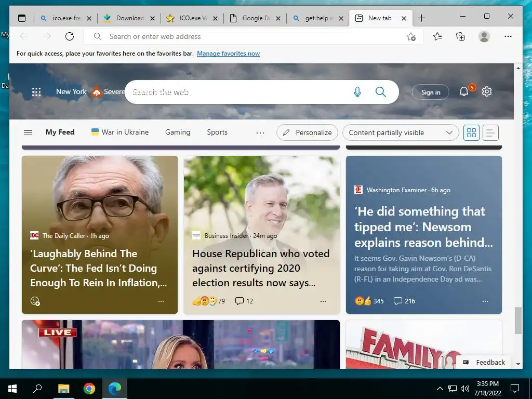
Task: Click reactions count on Business Insider story
Action: [209, 301]
